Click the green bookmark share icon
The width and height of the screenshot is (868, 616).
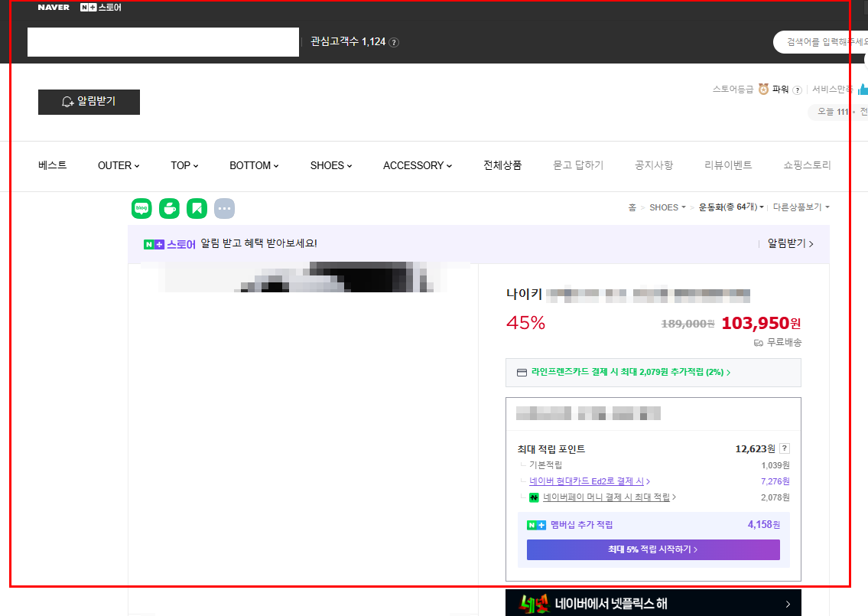pos(197,208)
